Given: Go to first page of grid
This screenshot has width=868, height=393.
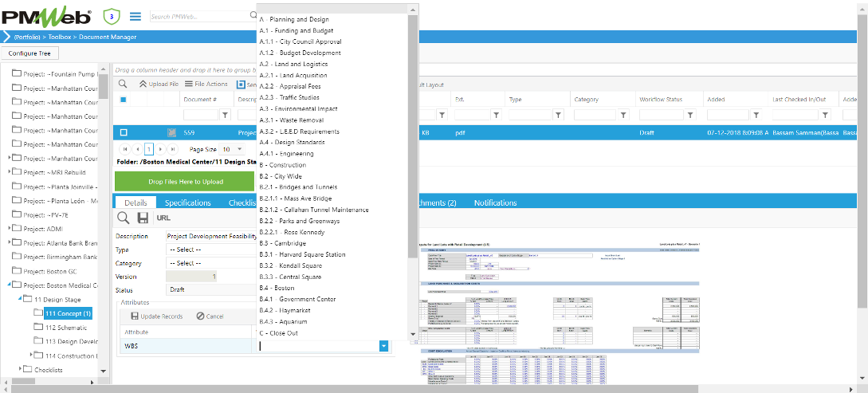Looking at the screenshot, I should (124, 149).
